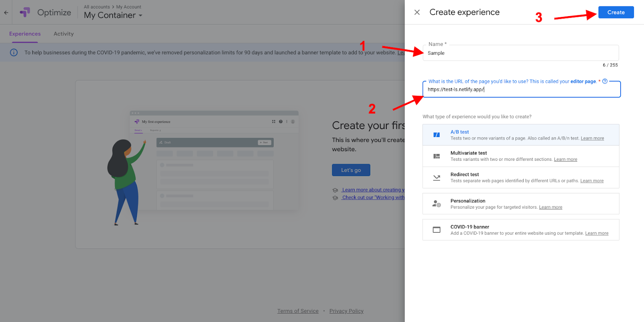Select the A/B test experience type
644x322 pixels.
(521, 135)
